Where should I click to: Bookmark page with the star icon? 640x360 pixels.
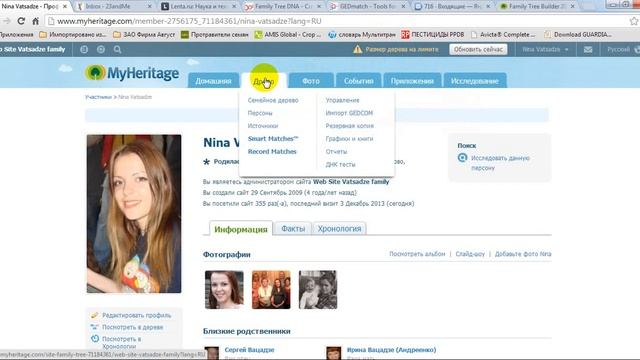pos(634,21)
